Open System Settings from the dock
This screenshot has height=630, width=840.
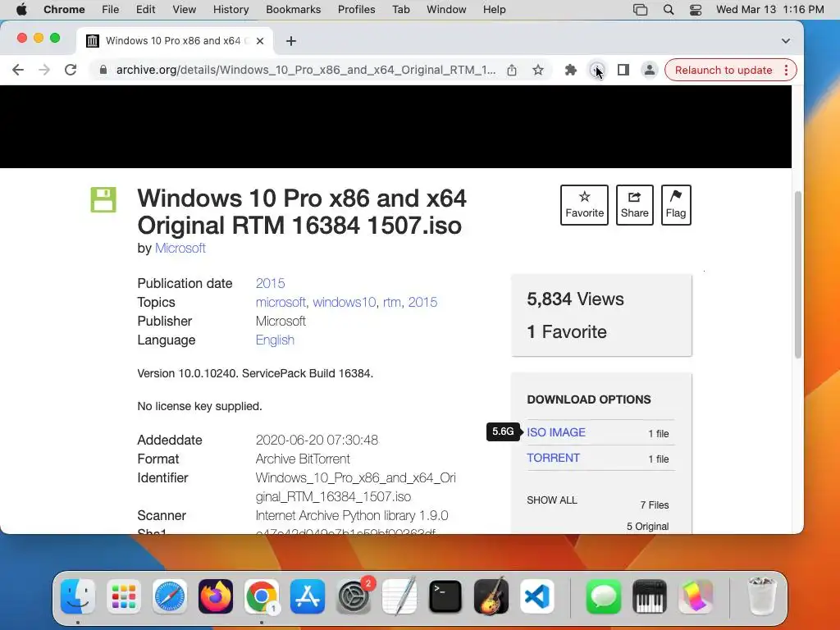pos(354,596)
